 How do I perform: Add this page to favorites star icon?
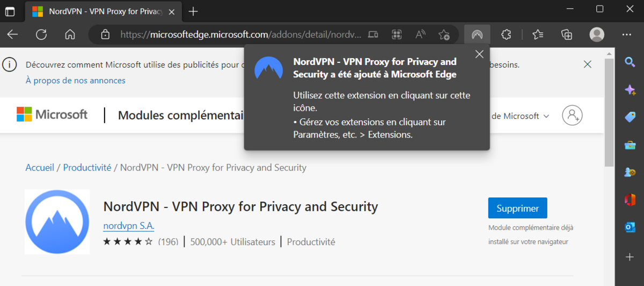pos(444,34)
